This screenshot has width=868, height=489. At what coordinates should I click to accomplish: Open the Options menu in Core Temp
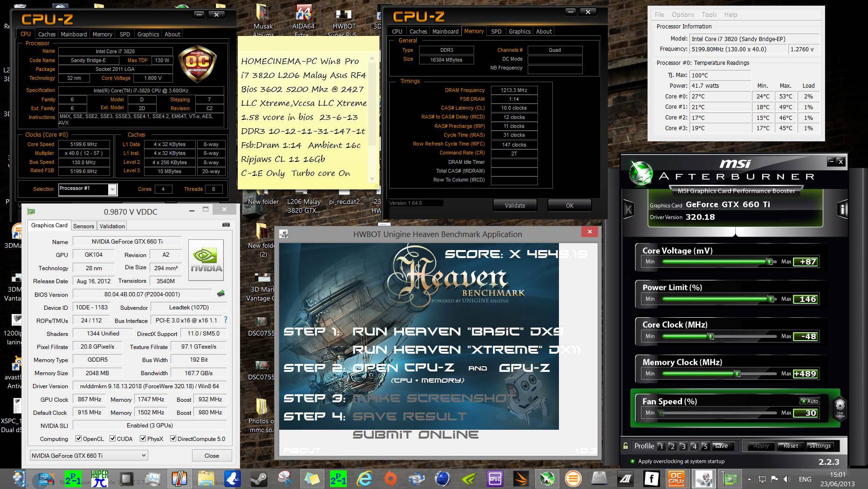[683, 14]
